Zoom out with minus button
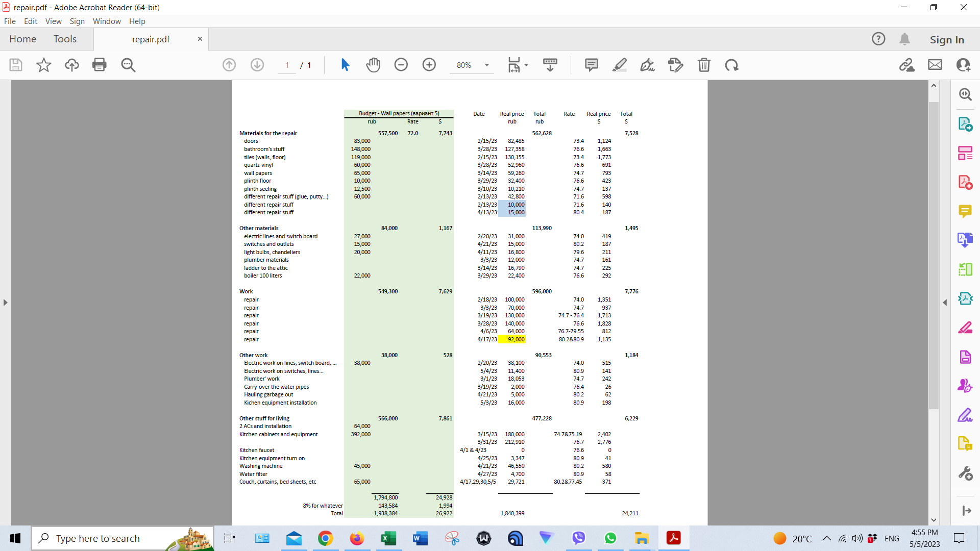This screenshot has width=980, height=551. [x=401, y=65]
